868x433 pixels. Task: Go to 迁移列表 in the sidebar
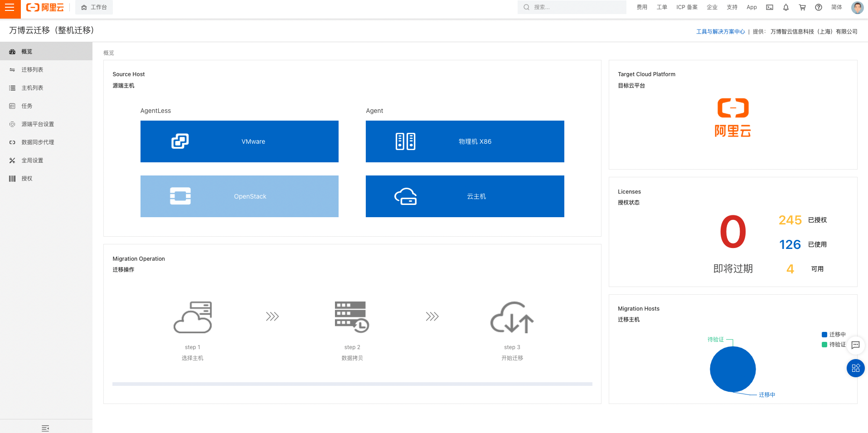(x=46, y=70)
